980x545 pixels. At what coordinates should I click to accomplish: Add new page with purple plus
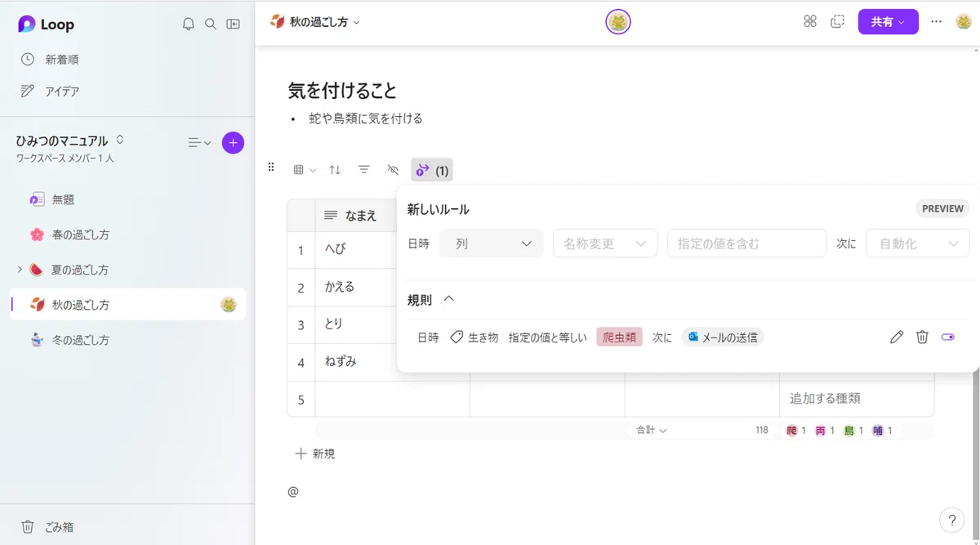233,142
